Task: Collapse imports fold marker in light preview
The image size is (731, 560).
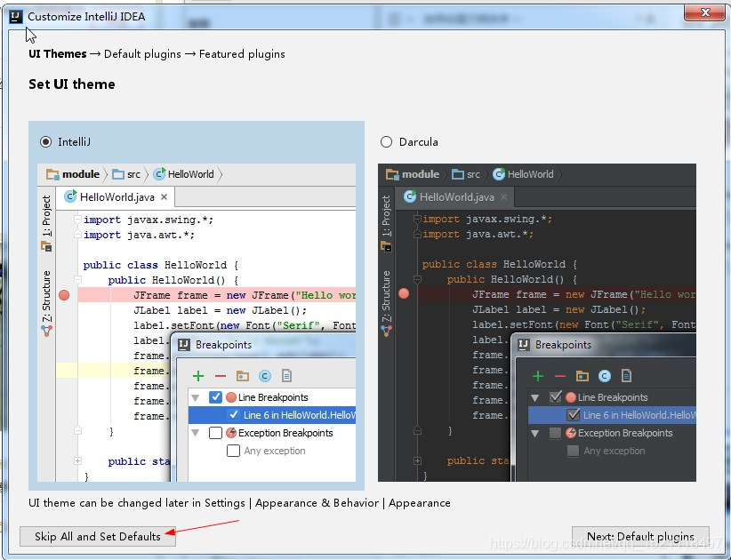Action: (78, 219)
